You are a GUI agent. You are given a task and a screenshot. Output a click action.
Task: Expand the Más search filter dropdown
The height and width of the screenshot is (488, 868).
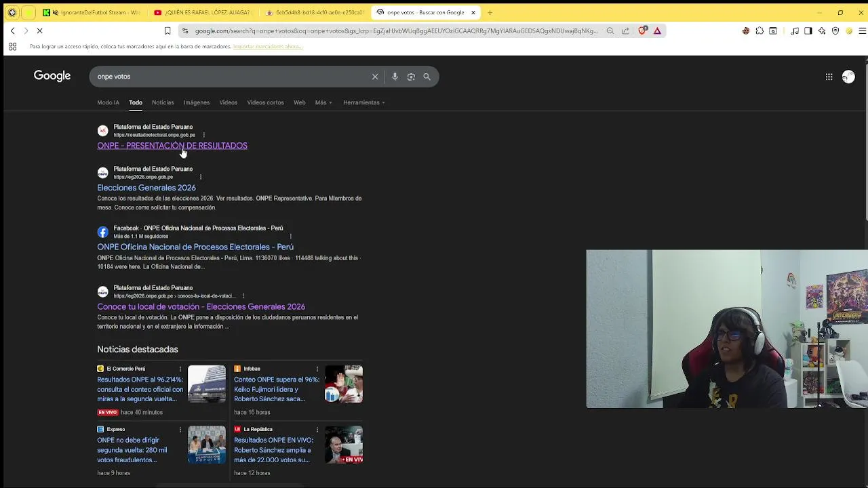pyautogui.click(x=323, y=102)
